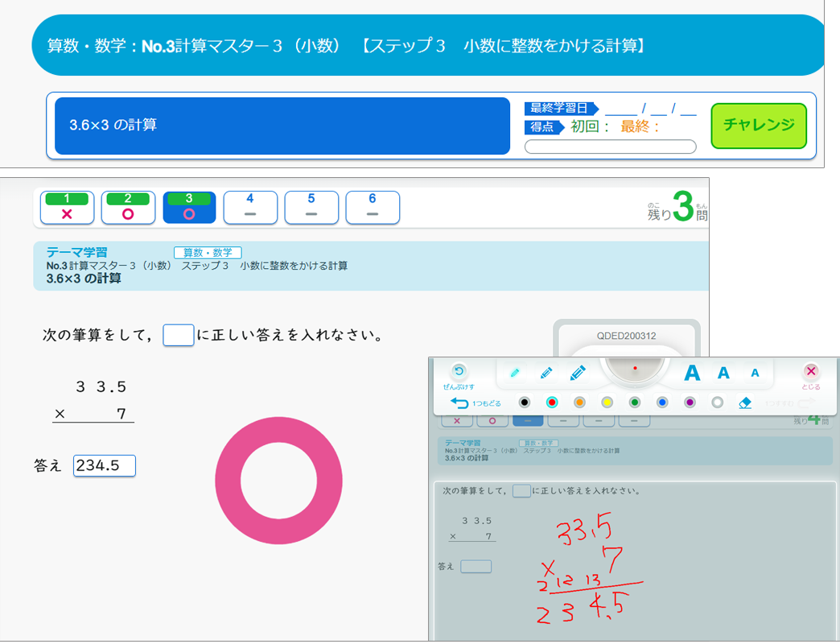Go to question 1 tab

click(x=68, y=208)
